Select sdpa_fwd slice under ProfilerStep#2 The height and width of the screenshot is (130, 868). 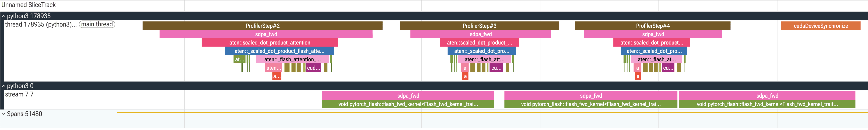pyautogui.click(x=266, y=34)
